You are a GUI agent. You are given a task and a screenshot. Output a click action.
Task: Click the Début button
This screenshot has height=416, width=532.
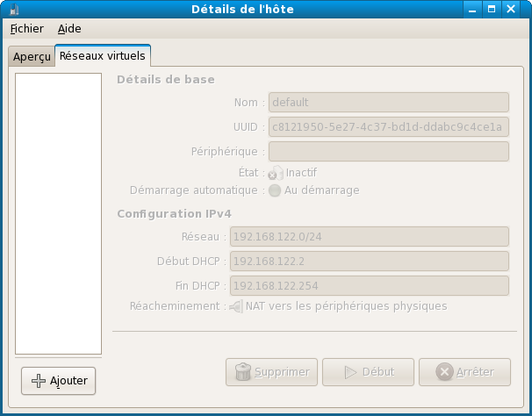368,372
